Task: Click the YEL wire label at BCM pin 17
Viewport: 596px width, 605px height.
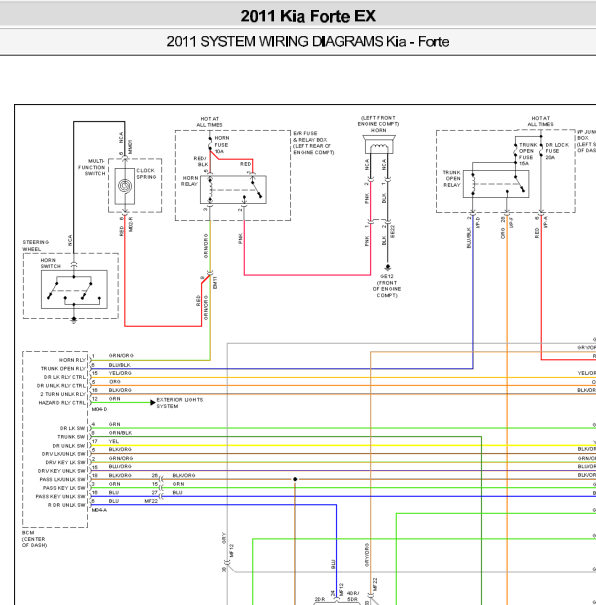Action: point(114,441)
